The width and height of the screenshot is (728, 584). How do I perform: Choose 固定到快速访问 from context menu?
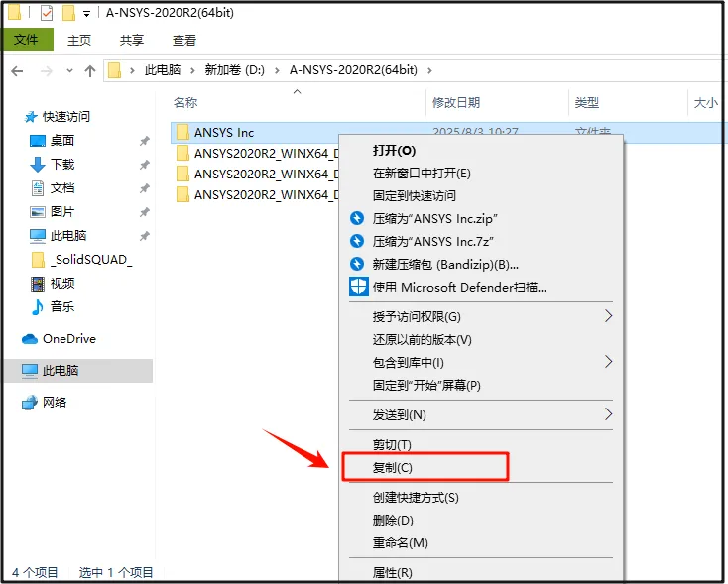[481, 196]
